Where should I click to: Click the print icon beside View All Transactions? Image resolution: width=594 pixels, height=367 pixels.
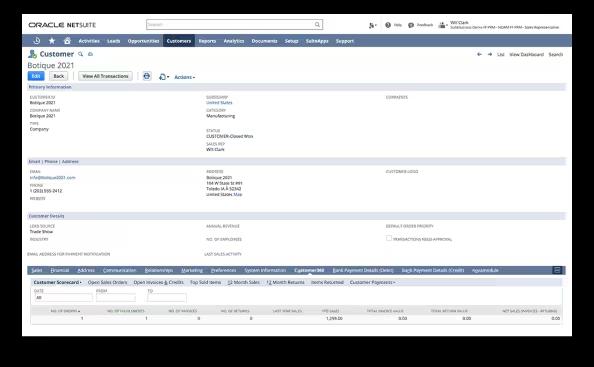pyautogui.click(x=147, y=76)
